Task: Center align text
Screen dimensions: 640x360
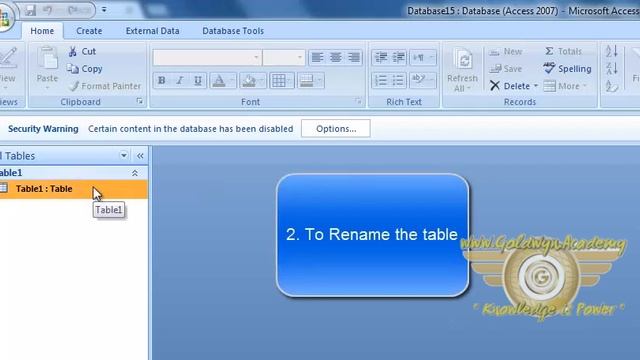Action: (336, 58)
